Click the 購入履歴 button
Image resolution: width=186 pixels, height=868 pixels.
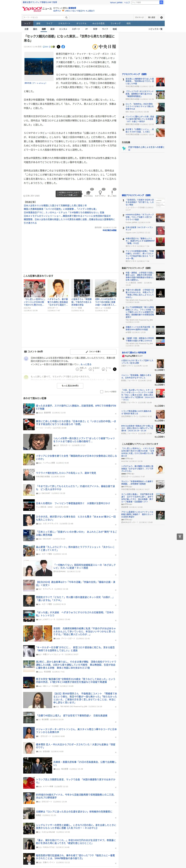coord(152,17)
